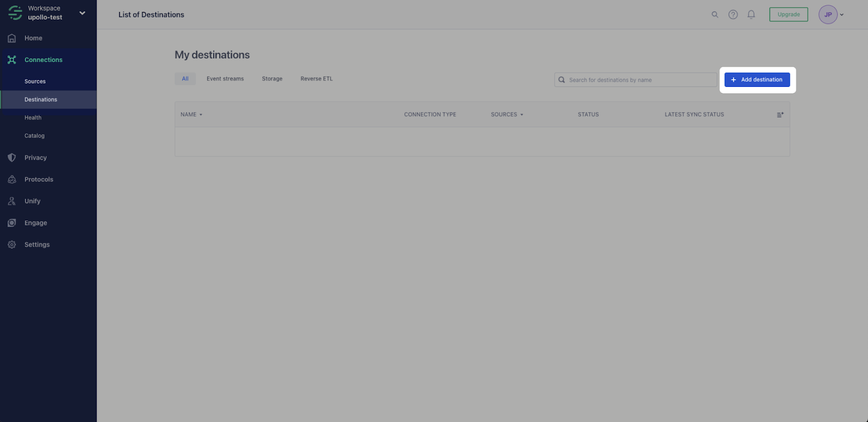Select the All filter tab

point(185,79)
